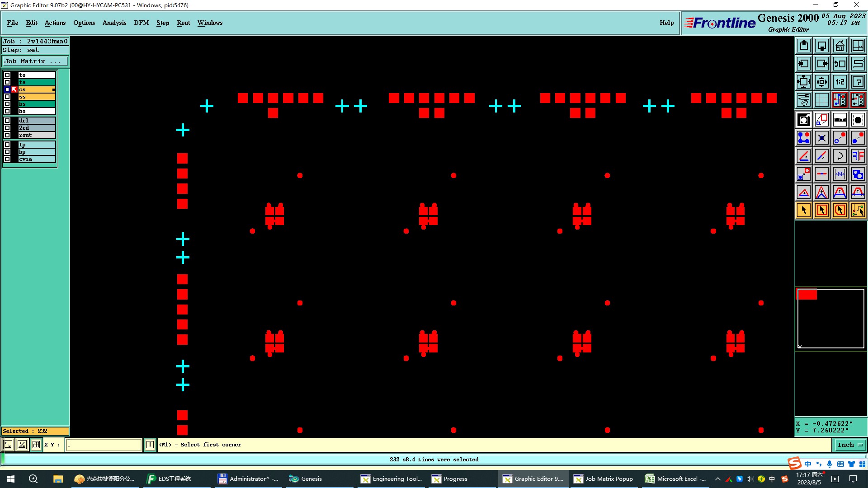Click the red region in overview thumbnail
This screenshot has width=868, height=488.
coord(807,295)
